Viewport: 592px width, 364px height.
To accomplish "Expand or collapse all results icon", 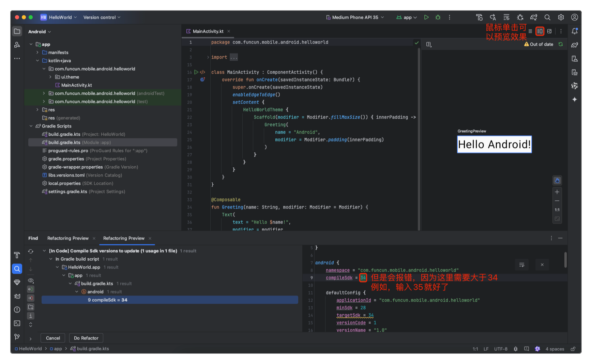I will [31, 325].
